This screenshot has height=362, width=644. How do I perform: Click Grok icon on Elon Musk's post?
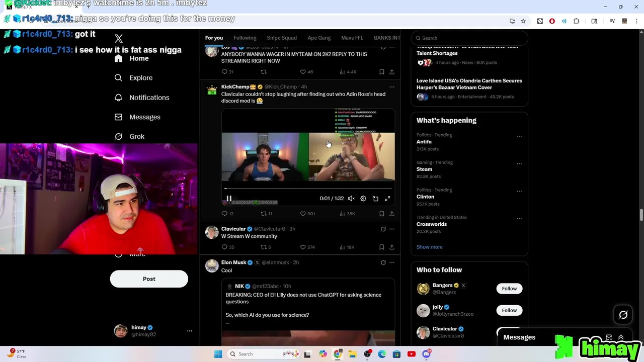[383, 262]
